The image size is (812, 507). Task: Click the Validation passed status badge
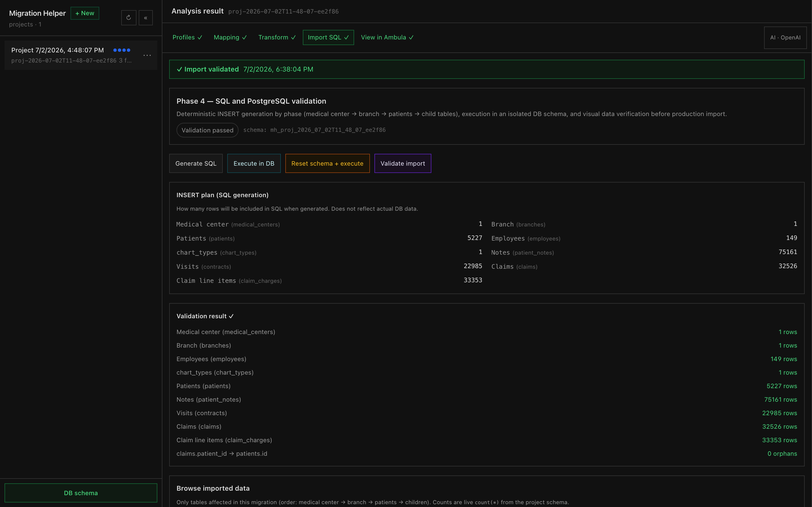pos(207,130)
